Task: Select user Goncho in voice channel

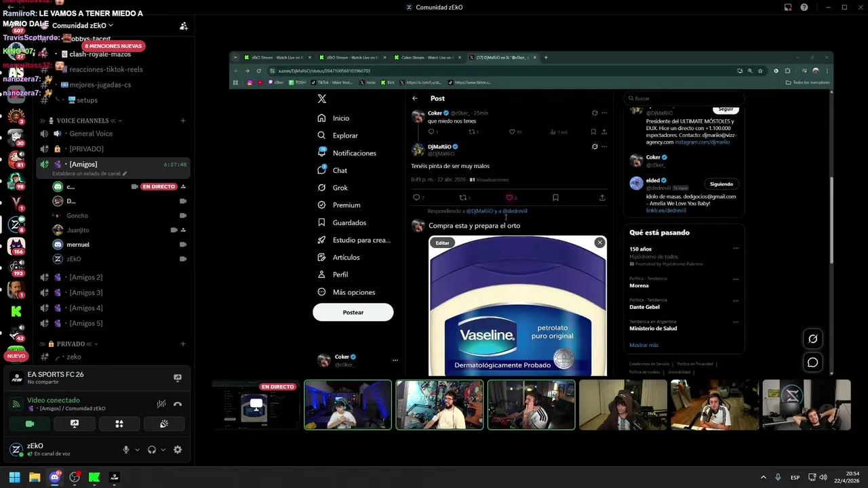Action: 77,216
